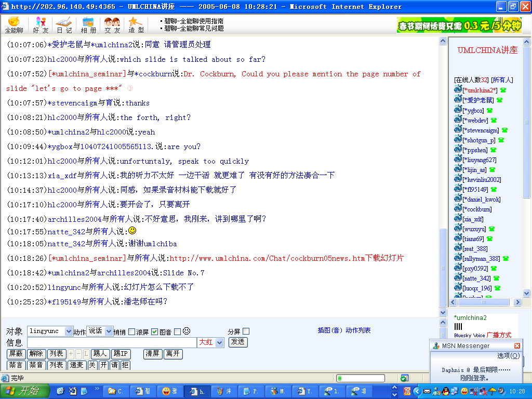Switch to taskbar item labeled Y.
Screen dimensions: 532x399
[305, 391]
